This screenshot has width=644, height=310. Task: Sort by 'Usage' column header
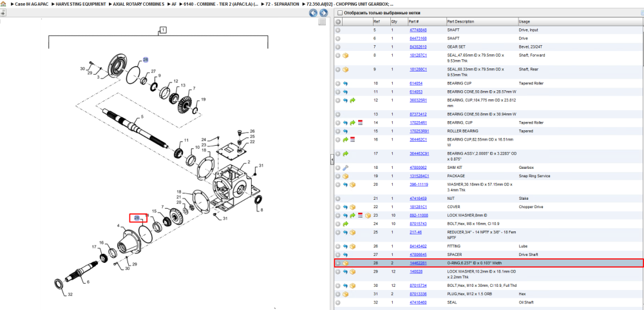579,21
